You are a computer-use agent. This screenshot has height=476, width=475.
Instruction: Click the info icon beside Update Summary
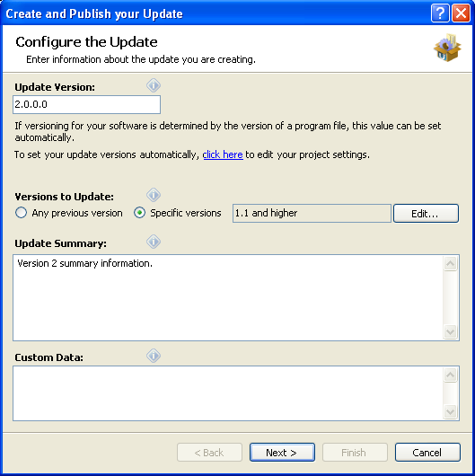point(154,242)
